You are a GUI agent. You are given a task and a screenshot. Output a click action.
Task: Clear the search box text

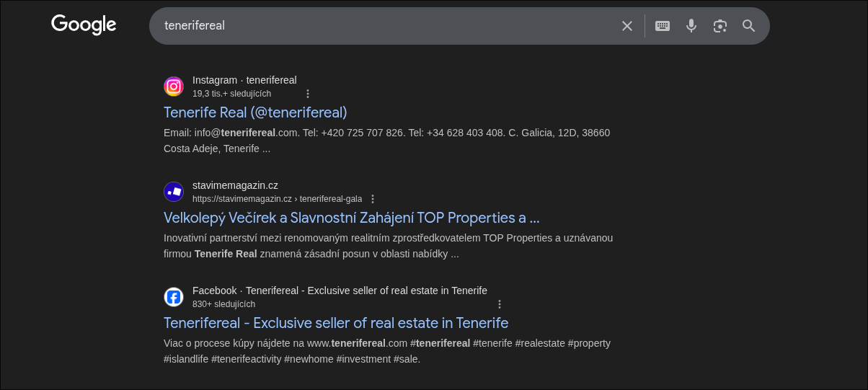tap(627, 26)
